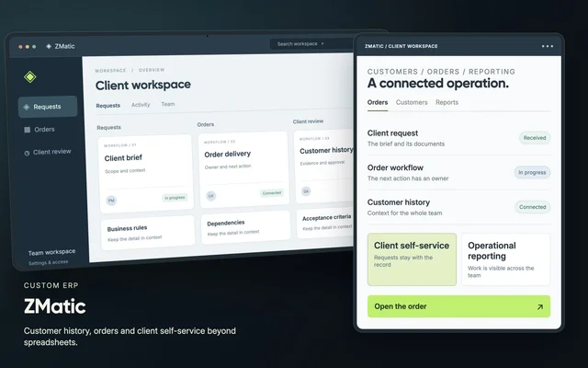Click the Orders column header
The image size is (588, 368).
click(206, 124)
